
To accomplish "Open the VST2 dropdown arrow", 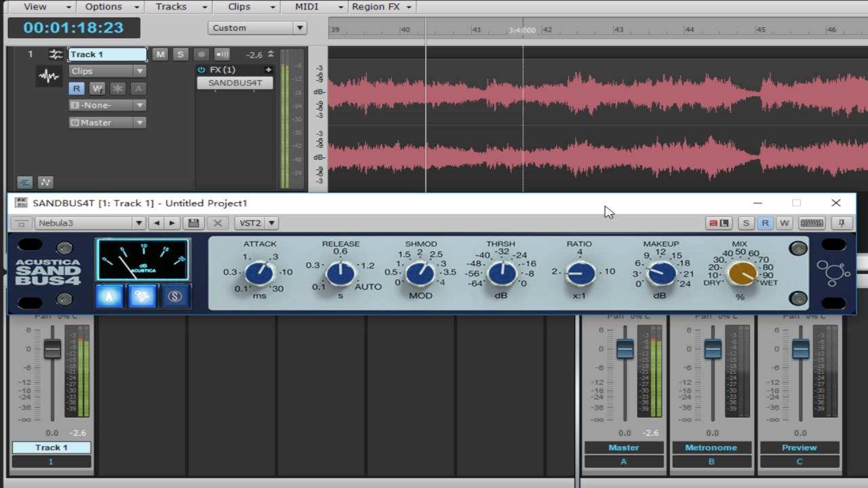I will (271, 223).
